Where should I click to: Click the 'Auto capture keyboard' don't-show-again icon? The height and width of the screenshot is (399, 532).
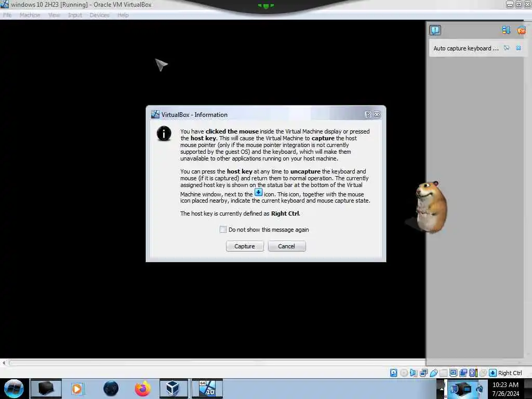(x=506, y=48)
